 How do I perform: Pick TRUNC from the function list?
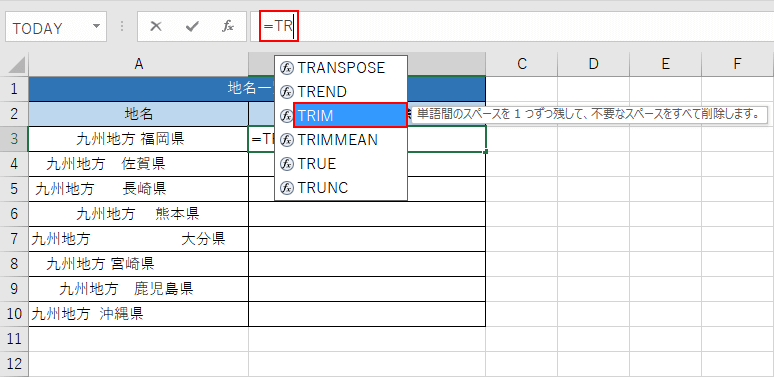[341, 188]
